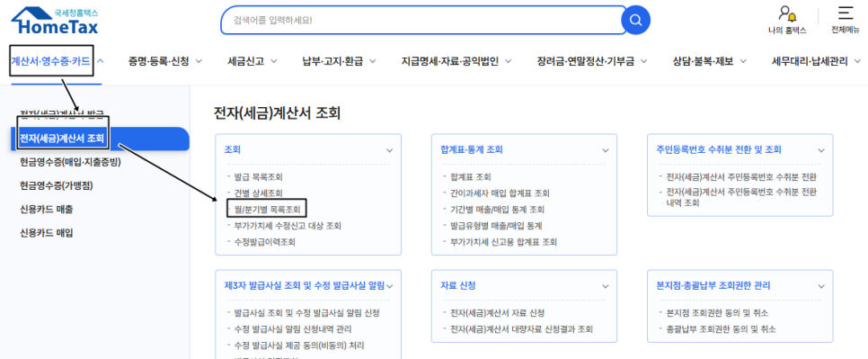Click the 자료 신청 card heading
This screenshot has width=868, height=359.
click(x=457, y=286)
